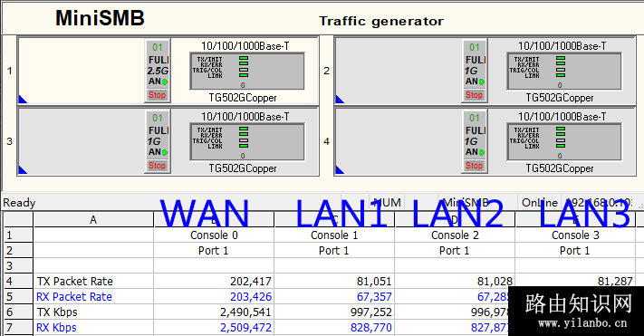Image resolution: width=644 pixels, height=336 pixels.
Task: Click the TX Kbps row label
Action: click(57, 312)
